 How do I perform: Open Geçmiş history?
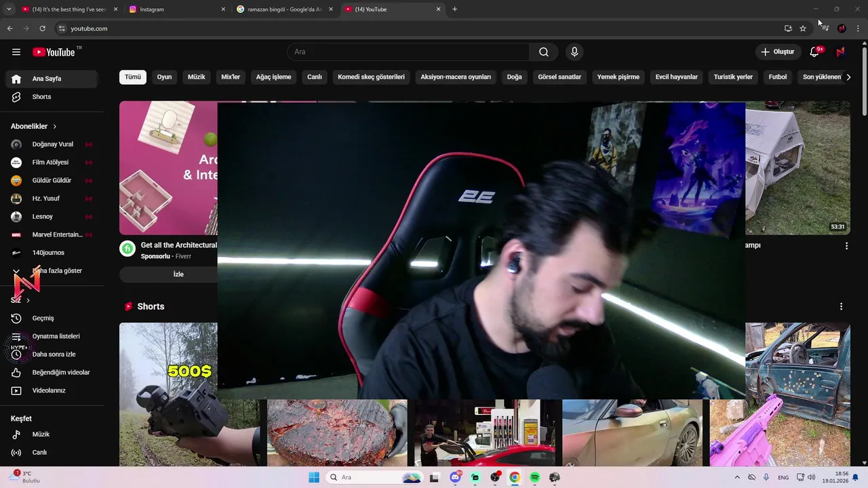point(53,319)
